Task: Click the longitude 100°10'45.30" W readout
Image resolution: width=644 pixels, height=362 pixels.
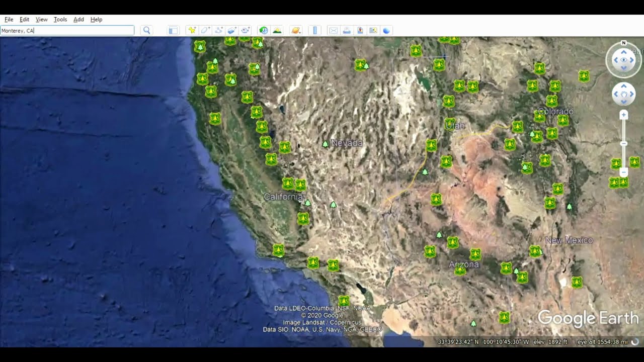Action: tap(506, 342)
